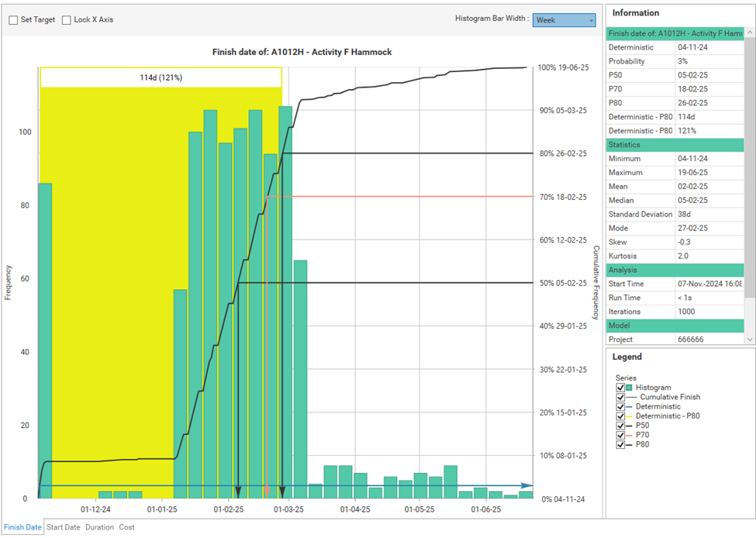The width and height of the screenshot is (756, 538).
Task: Open the Duration tab
Action: [x=99, y=527]
